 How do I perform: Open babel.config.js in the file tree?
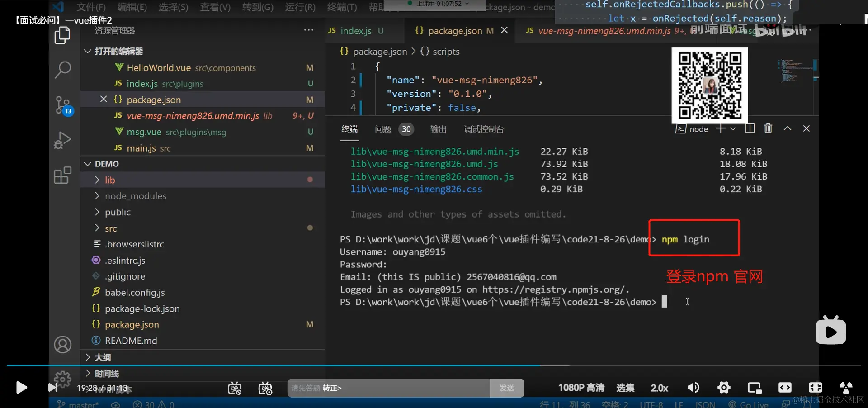click(203, 293)
